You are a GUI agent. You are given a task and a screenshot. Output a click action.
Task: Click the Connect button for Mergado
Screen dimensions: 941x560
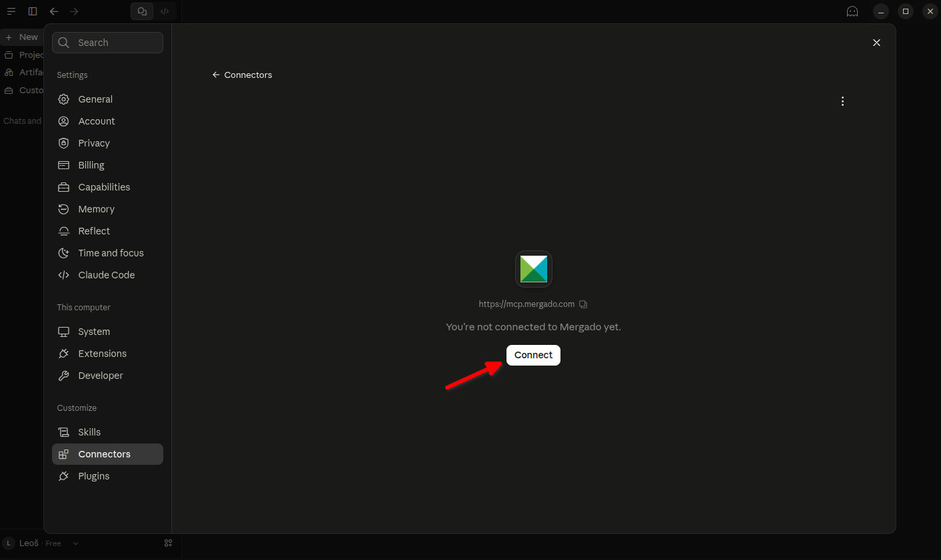tap(533, 355)
